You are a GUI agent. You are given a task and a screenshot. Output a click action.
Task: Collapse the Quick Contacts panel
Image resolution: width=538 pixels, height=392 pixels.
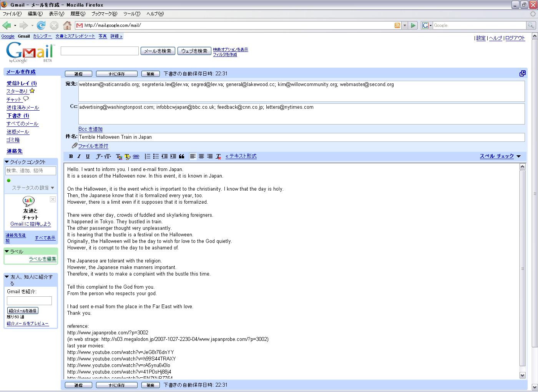click(x=7, y=162)
